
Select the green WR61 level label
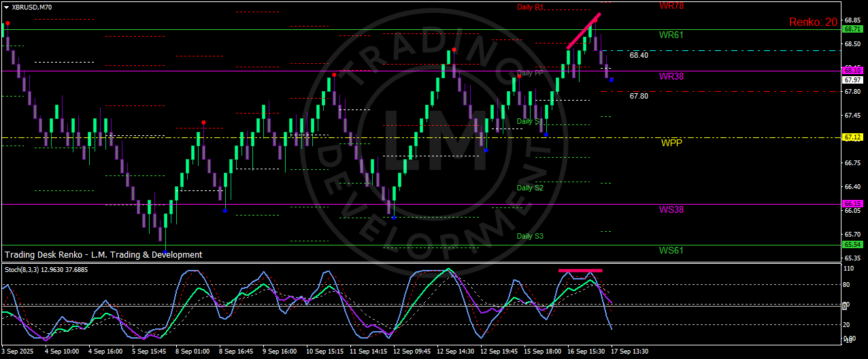tap(671, 35)
